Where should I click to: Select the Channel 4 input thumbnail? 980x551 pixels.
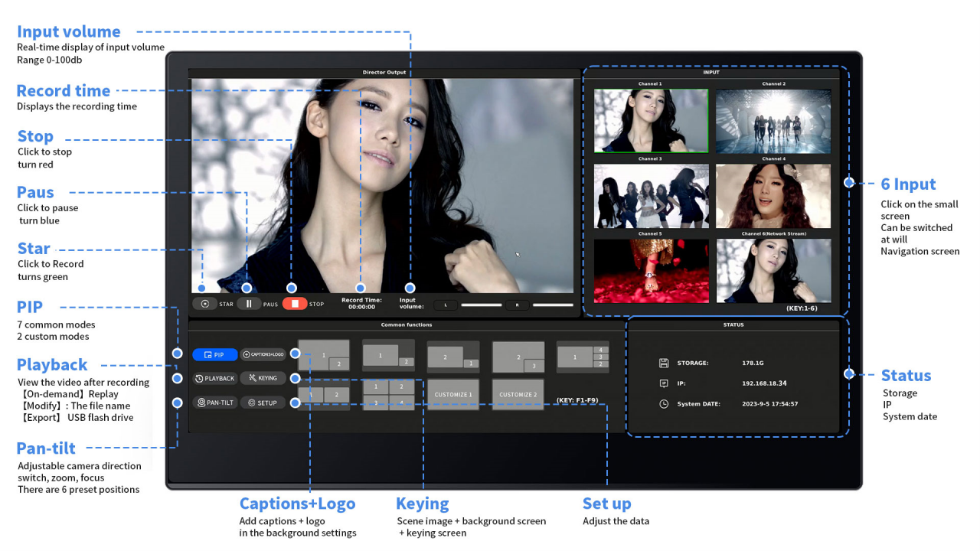[x=773, y=196]
